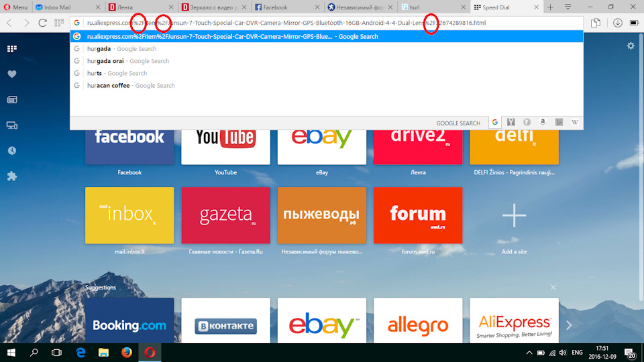The image size is (644, 362).
Task: Open File Explorer from taskbar
Action: (103, 353)
